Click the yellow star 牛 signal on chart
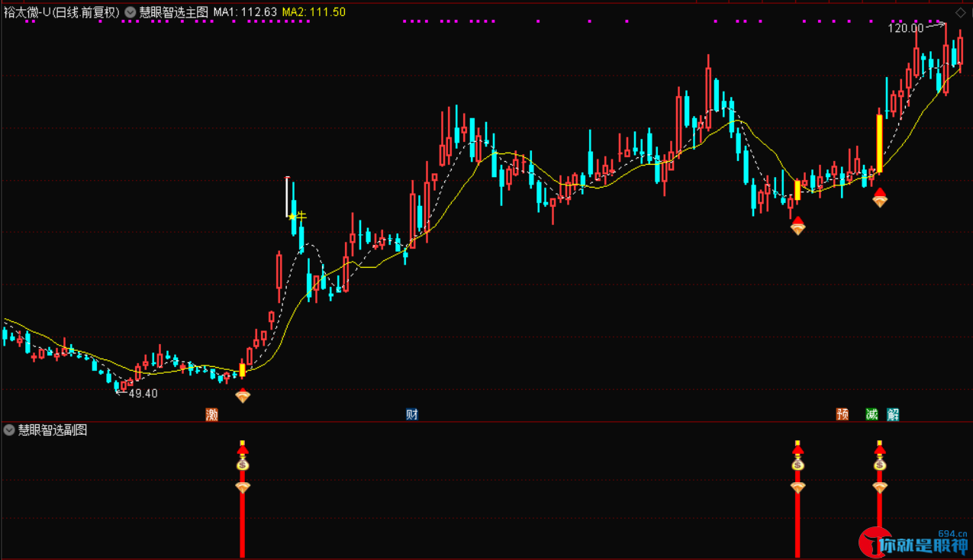 pyautogui.click(x=296, y=217)
